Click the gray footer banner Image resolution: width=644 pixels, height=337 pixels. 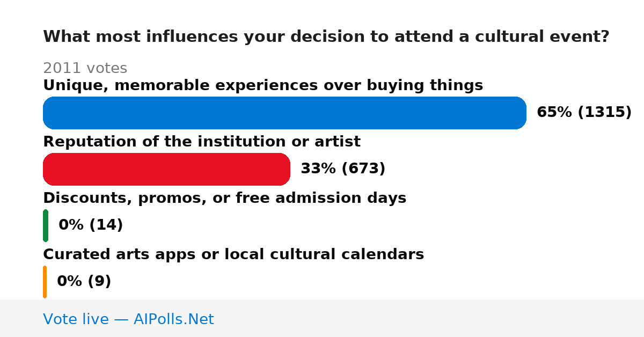pyautogui.click(x=322, y=318)
